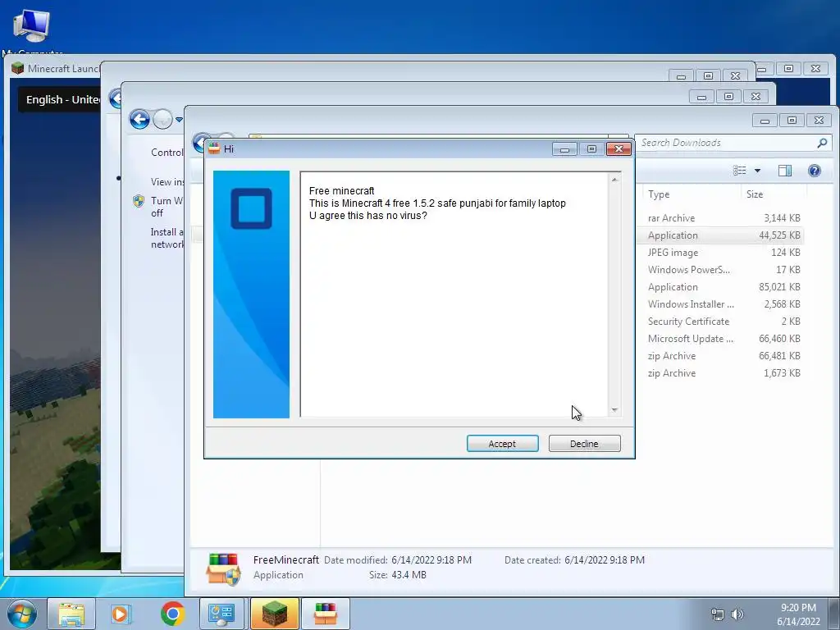
Task: Open the Windows Start menu orb
Action: pos(22,614)
